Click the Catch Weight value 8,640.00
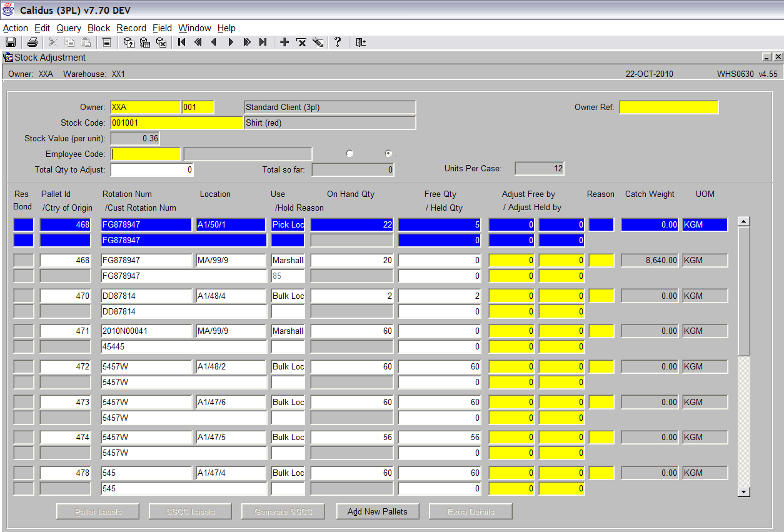This screenshot has width=784, height=532. click(x=650, y=260)
